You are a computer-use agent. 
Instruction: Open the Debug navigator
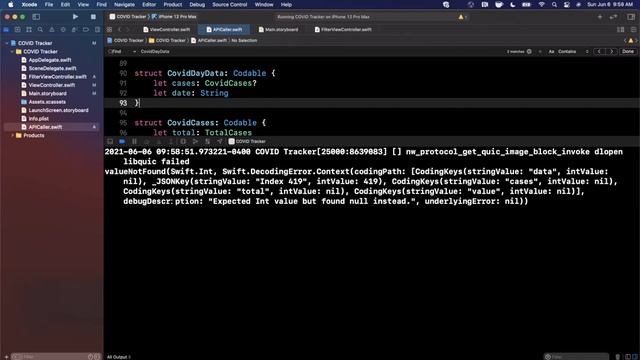pyautogui.click(x=74, y=30)
